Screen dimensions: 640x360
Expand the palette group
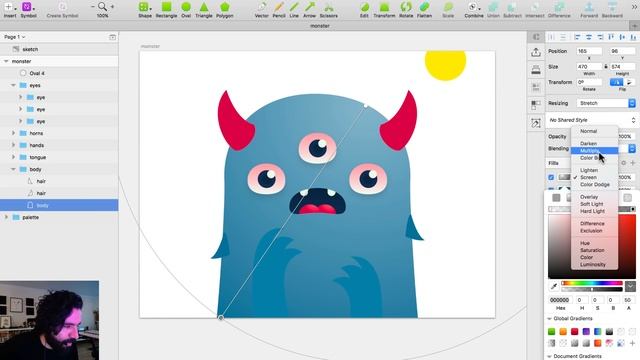[6, 217]
